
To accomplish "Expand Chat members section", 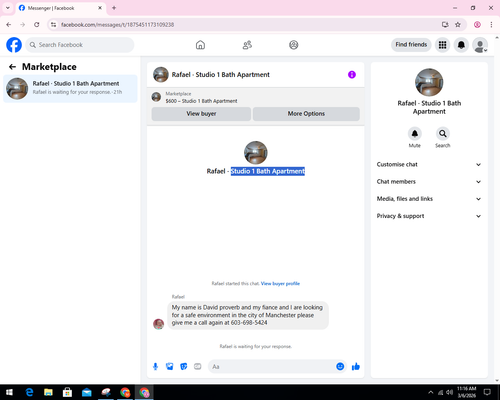I will [x=429, y=182].
